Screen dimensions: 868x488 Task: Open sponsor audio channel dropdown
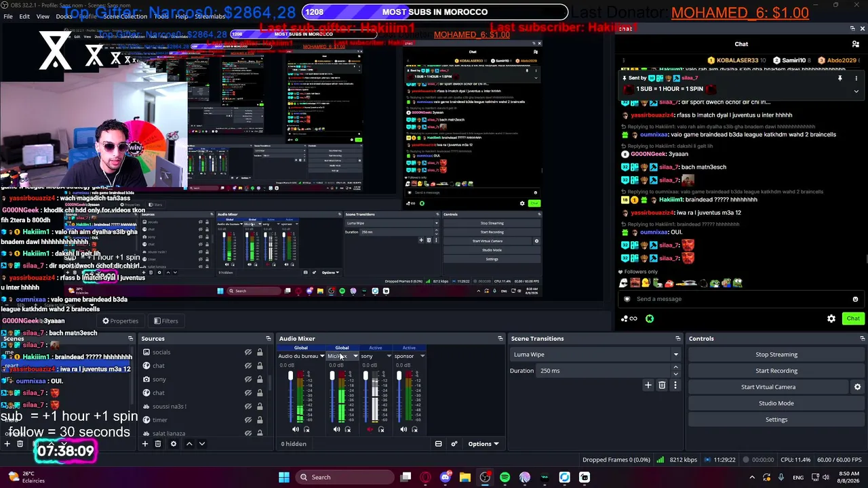(422, 356)
